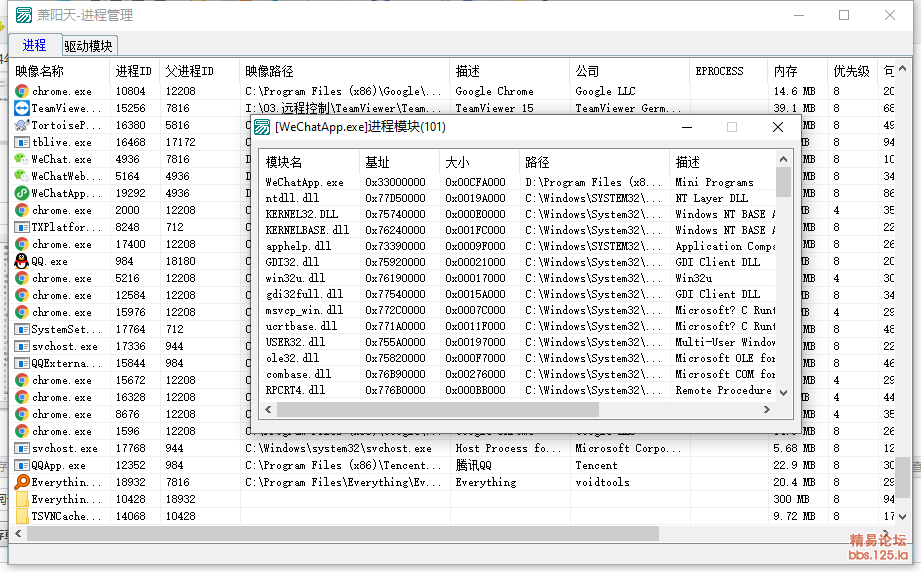921x572 pixels.
Task: Click the TSVNCache process icon
Action: pyautogui.click(x=21, y=516)
